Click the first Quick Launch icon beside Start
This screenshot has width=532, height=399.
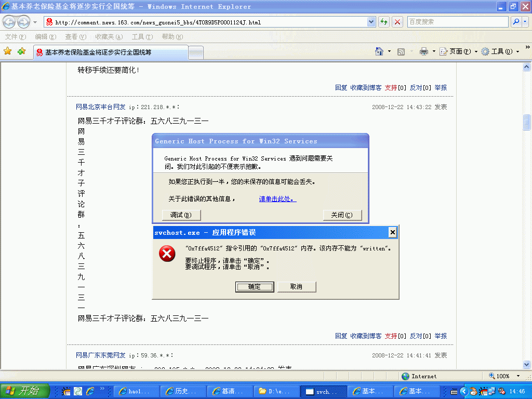pyautogui.click(x=66, y=391)
